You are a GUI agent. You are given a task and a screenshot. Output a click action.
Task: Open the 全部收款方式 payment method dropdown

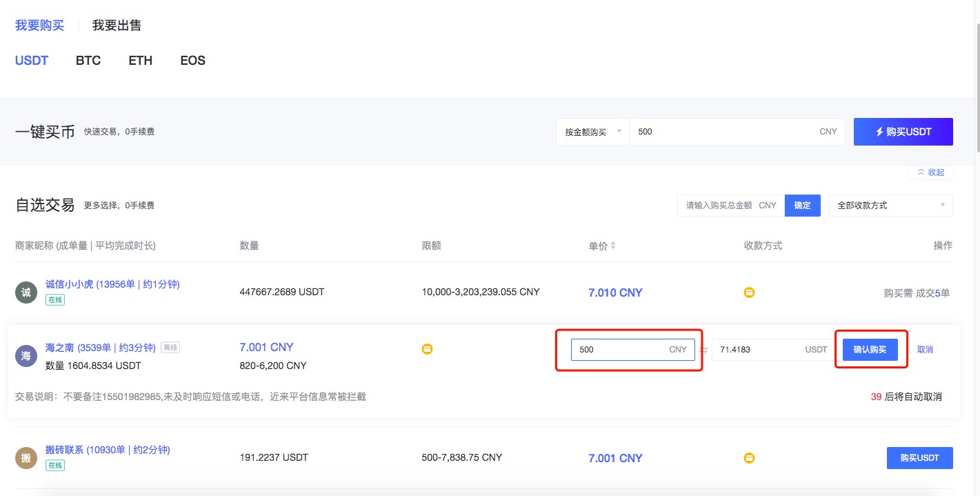coord(890,205)
